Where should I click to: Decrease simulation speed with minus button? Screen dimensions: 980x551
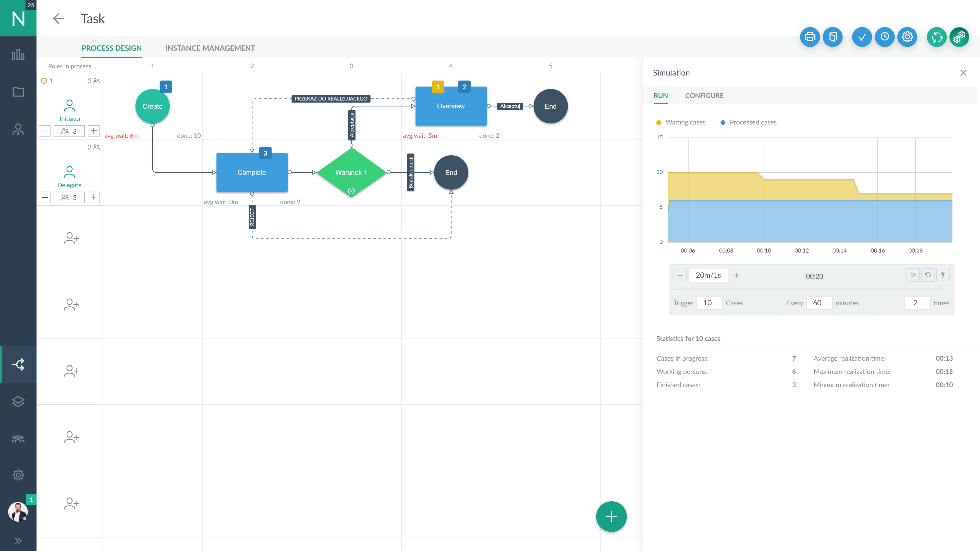pos(680,275)
